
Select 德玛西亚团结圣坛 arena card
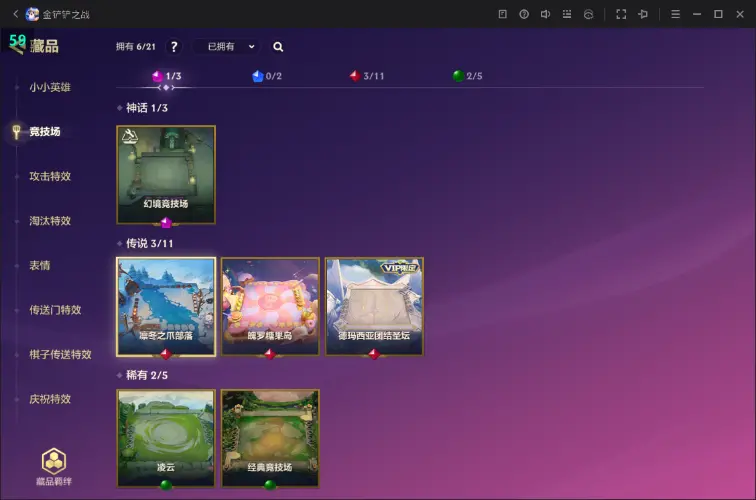click(375, 307)
